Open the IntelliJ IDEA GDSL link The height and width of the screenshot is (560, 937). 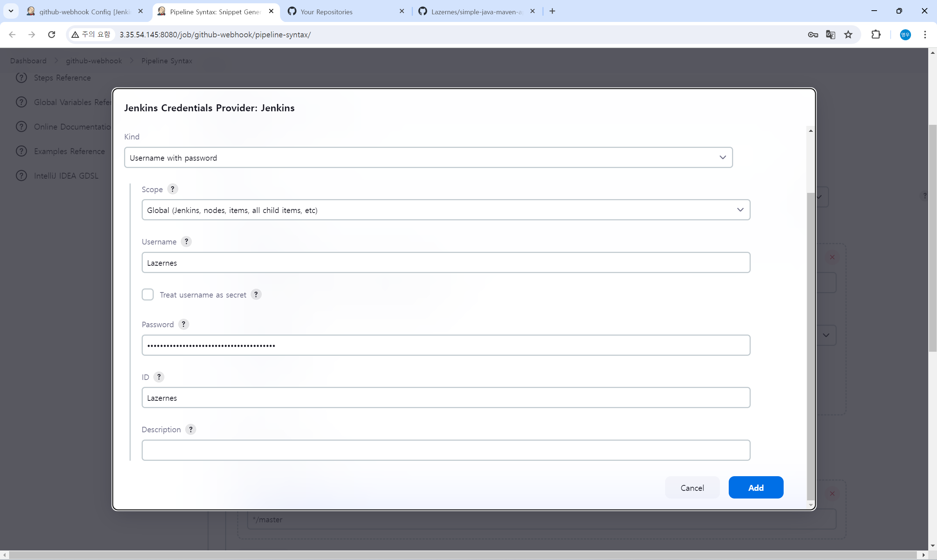[x=66, y=175]
